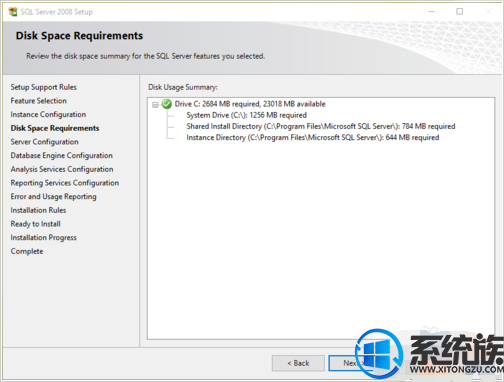The height and width of the screenshot is (382, 504).
Task: Click the Disk Space Requirements page heading
Action: click(79, 36)
